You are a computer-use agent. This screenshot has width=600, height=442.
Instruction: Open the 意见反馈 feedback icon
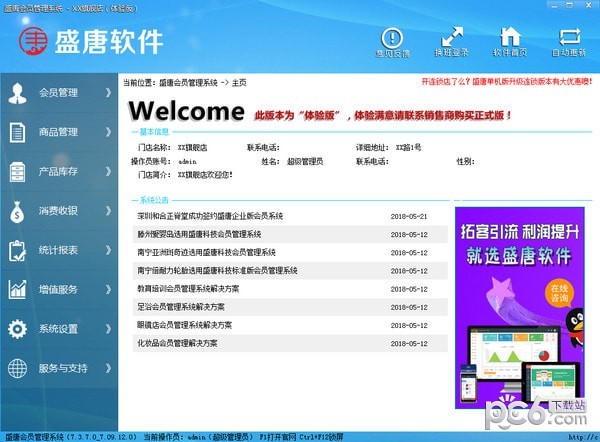point(392,38)
